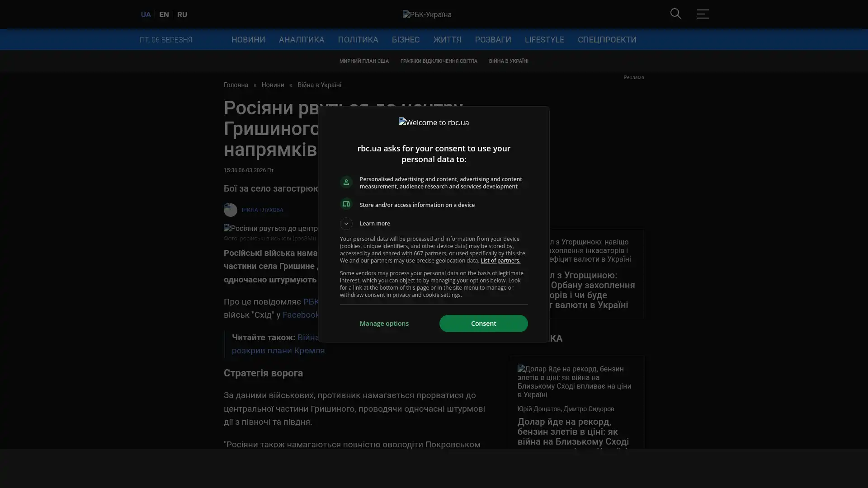Switch site language to EN
868x488 pixels.
(164, 14)
